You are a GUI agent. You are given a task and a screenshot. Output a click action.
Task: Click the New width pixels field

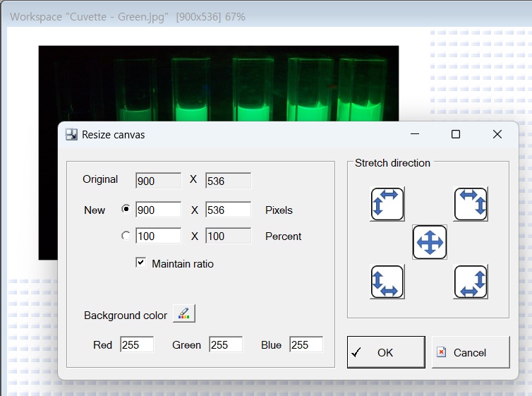[158, 210]
